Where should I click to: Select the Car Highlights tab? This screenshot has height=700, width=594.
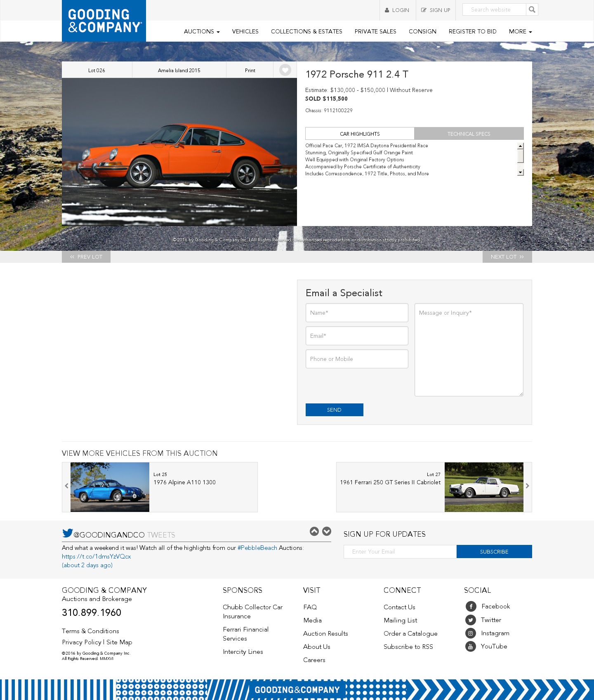coord(360,134)
